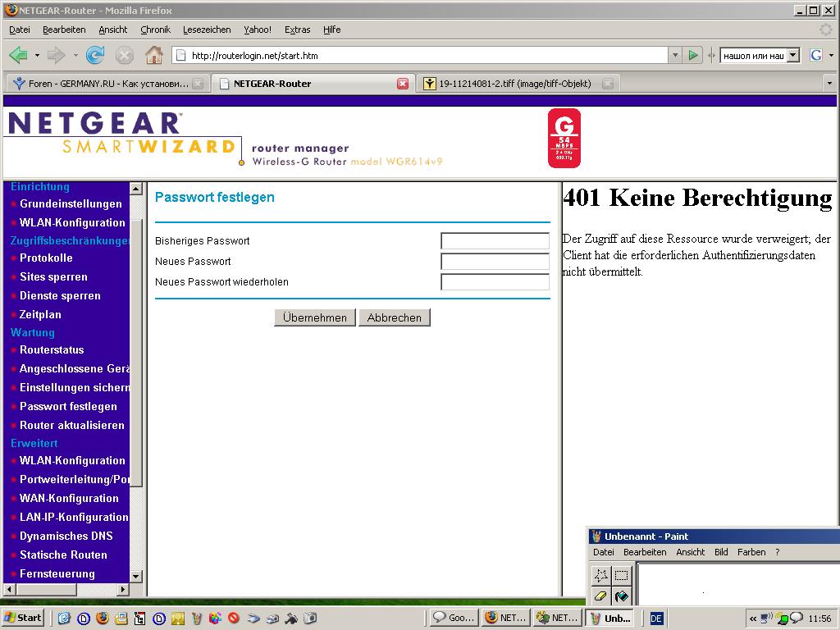Click the yellow picture icon in Quick Launch
The image size is (840, 630).
[x=178, y=619]
